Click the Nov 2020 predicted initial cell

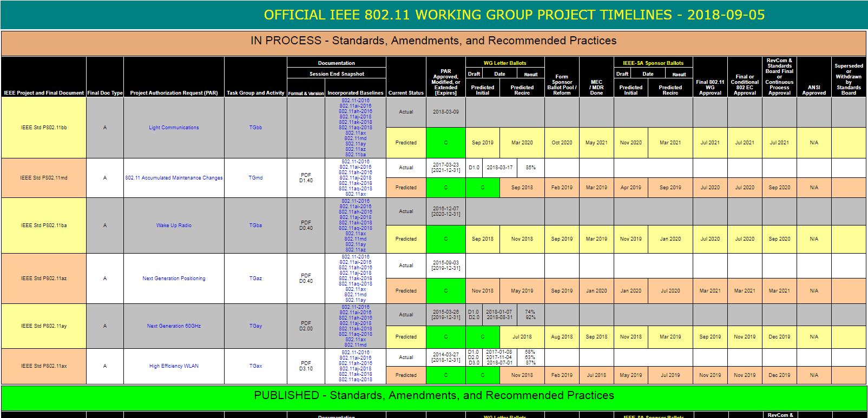click(x=631, y=143)
